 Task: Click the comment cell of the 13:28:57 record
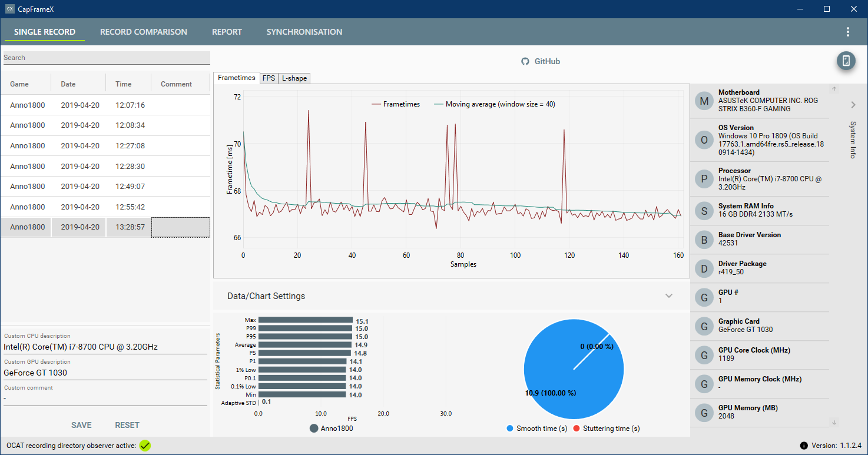(x=181, y=227)
